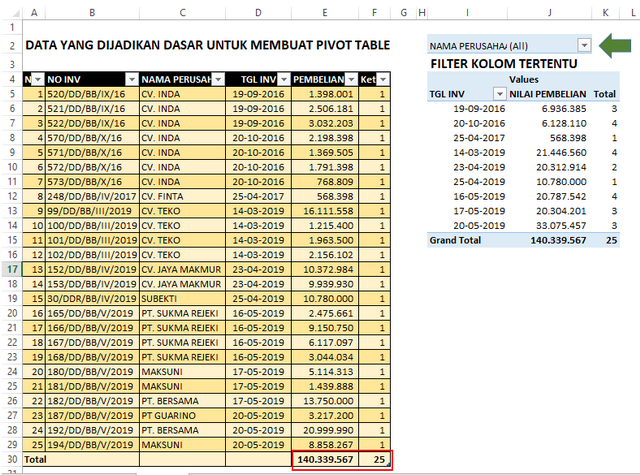Click the pivot Total column header
Screen dimensions: 640x475
tap(604, 94)
